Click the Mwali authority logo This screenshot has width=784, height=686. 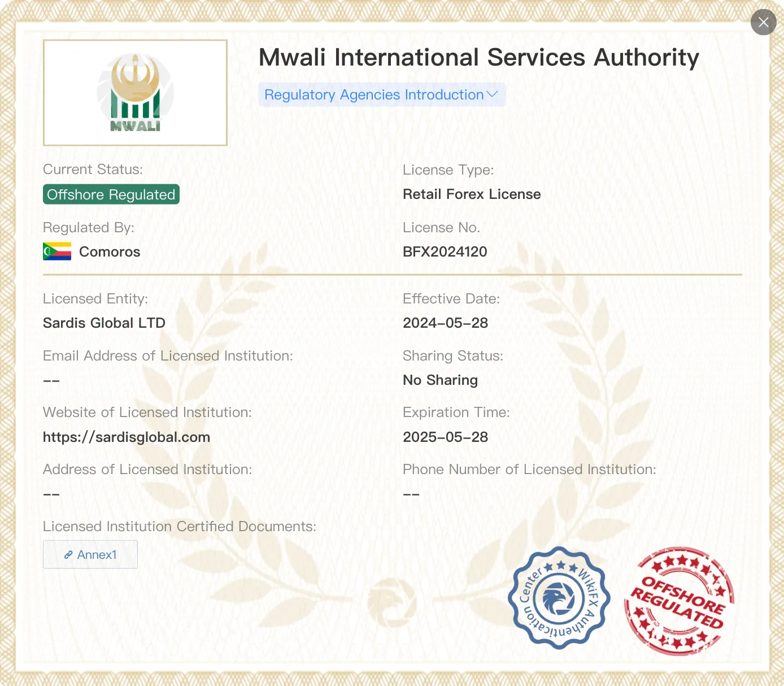click(136, 93)
